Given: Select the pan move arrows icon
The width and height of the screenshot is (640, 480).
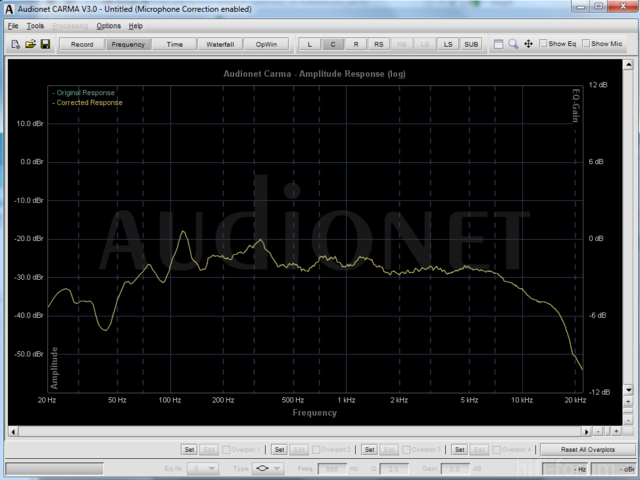Looking at the screenshot, I should (x=527, y=44).
